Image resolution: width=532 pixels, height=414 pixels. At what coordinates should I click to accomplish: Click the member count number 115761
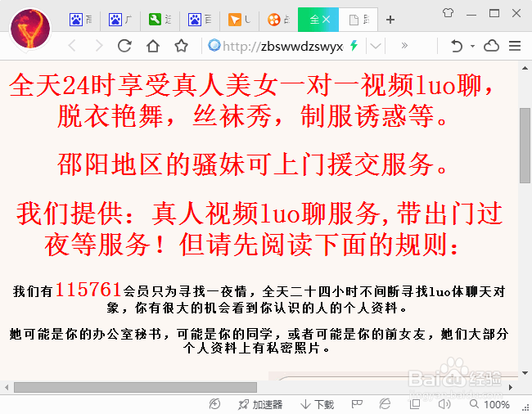pos(88,289)
